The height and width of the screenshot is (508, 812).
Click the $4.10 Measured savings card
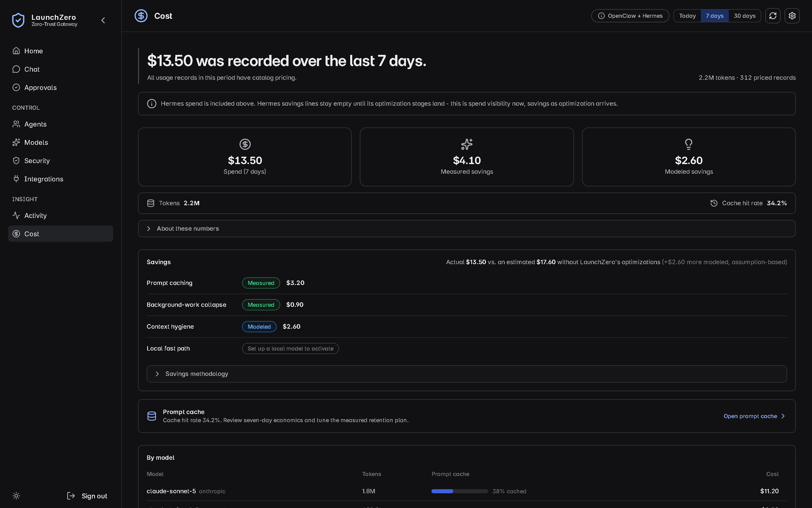click(x=467, y=157)
